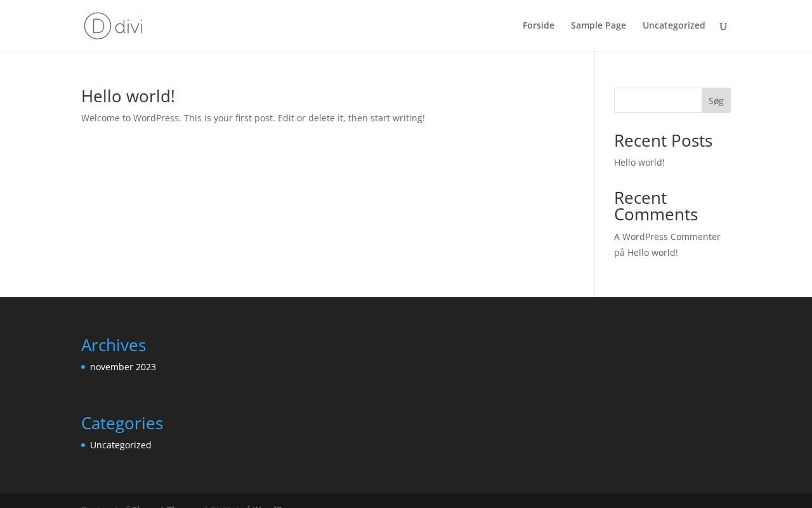The height and width of the screenshot is (508, 812).
Task: Click the sidebar search input field
Action: pyautogui.click(x=658, y=100)
